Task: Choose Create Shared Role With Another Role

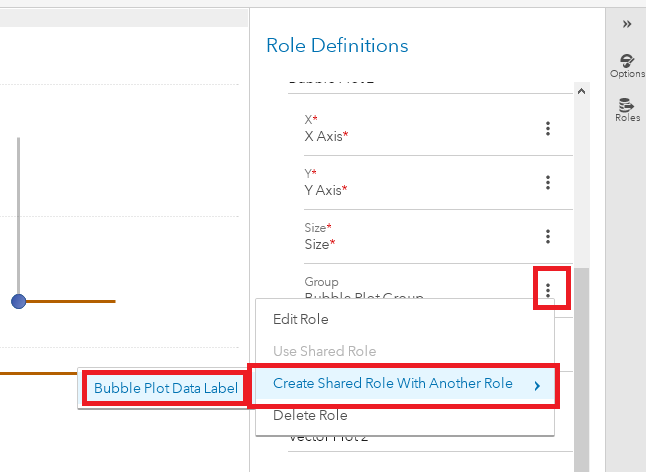Action: pos(392,384)
